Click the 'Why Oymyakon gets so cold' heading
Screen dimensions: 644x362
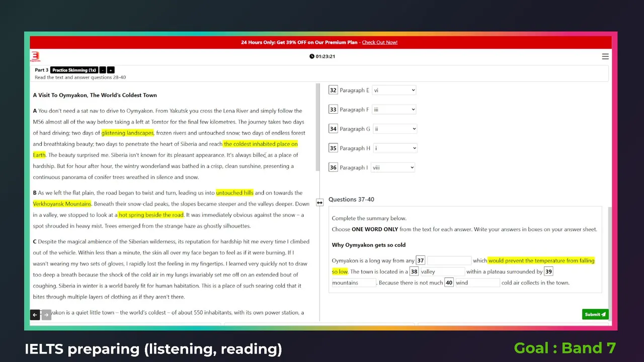[369, 245]
